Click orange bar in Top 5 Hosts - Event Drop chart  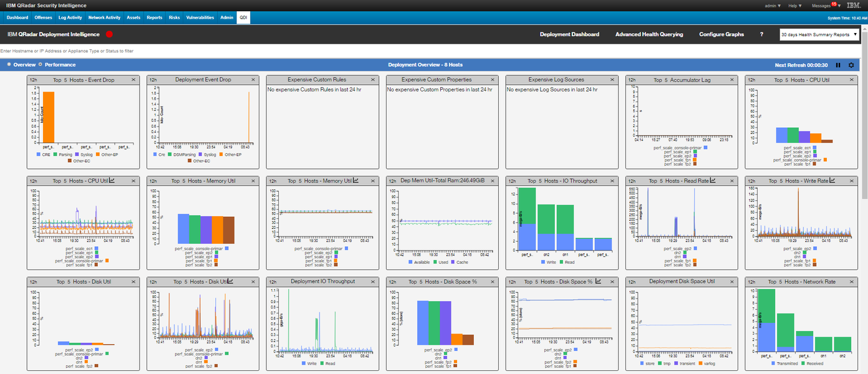pos(48,118)
